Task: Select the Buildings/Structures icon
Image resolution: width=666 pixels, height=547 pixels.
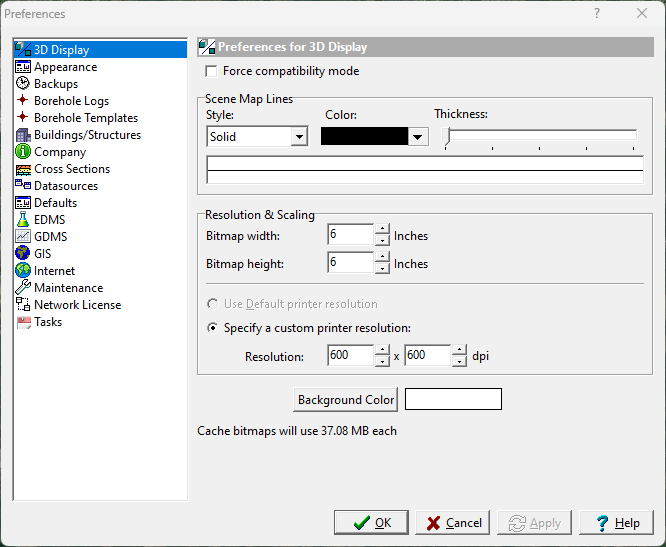Action: (x=23, y=135)
